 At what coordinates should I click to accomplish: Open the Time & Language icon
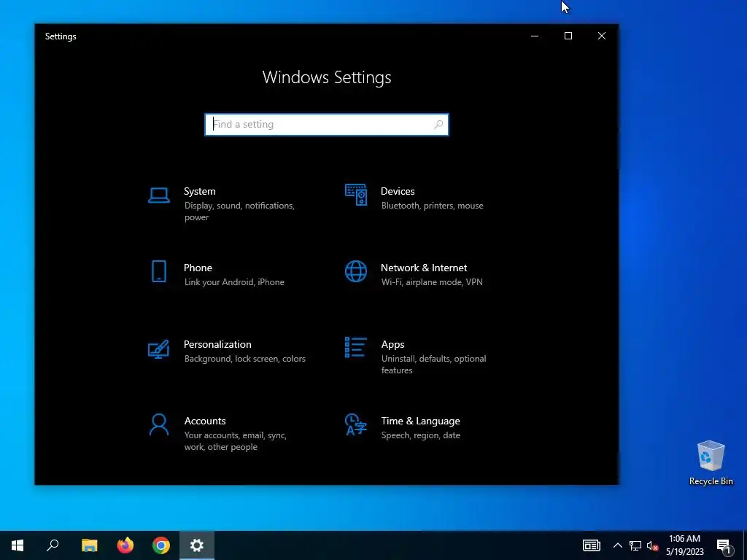click(x=356, y=424)
